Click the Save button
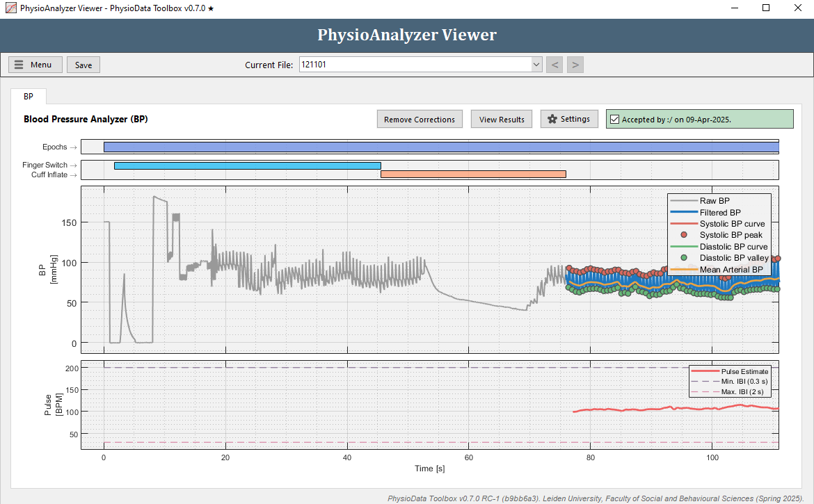The width and height of the screenshot is (814, 504). coord(83,65)
